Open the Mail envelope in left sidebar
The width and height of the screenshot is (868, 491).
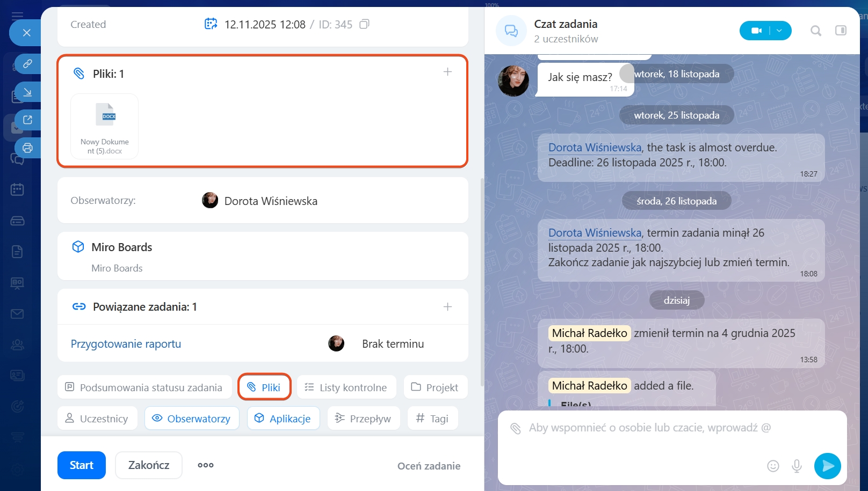[x=17, y=314]
